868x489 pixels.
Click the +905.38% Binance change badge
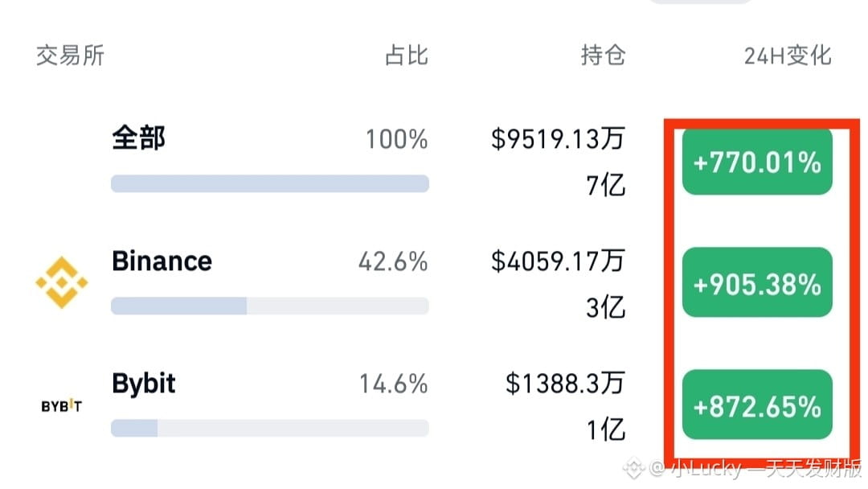[x=757, y=283]
